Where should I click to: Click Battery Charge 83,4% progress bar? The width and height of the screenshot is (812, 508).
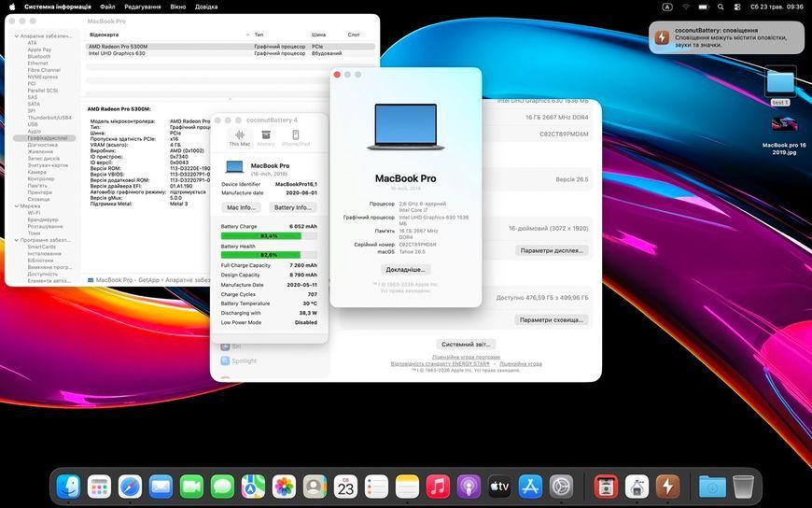pos(269,236)
